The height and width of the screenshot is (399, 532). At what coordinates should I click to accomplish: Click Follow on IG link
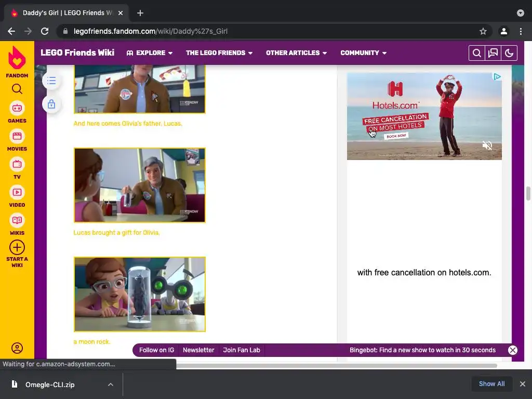click(x=156, y=350)
